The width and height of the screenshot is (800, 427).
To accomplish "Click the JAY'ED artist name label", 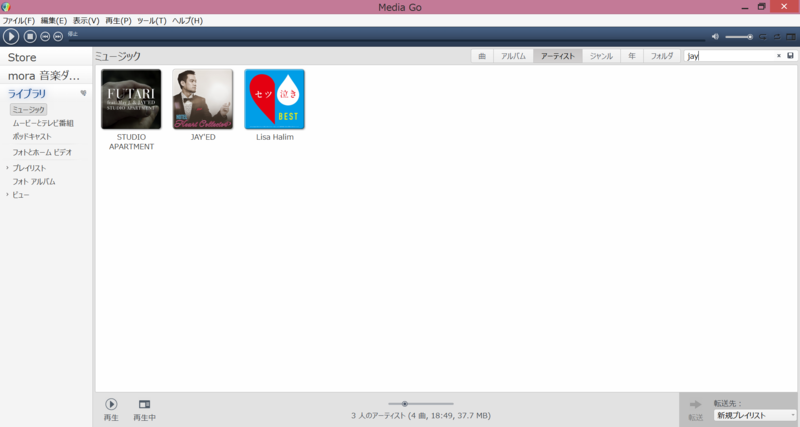I will click(203, 137).
